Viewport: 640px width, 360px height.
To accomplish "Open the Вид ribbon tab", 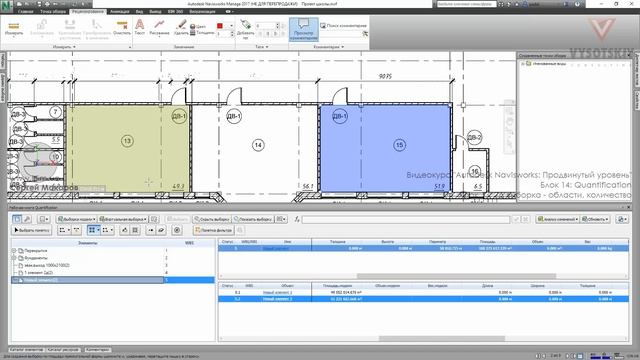I will (139, 12).
